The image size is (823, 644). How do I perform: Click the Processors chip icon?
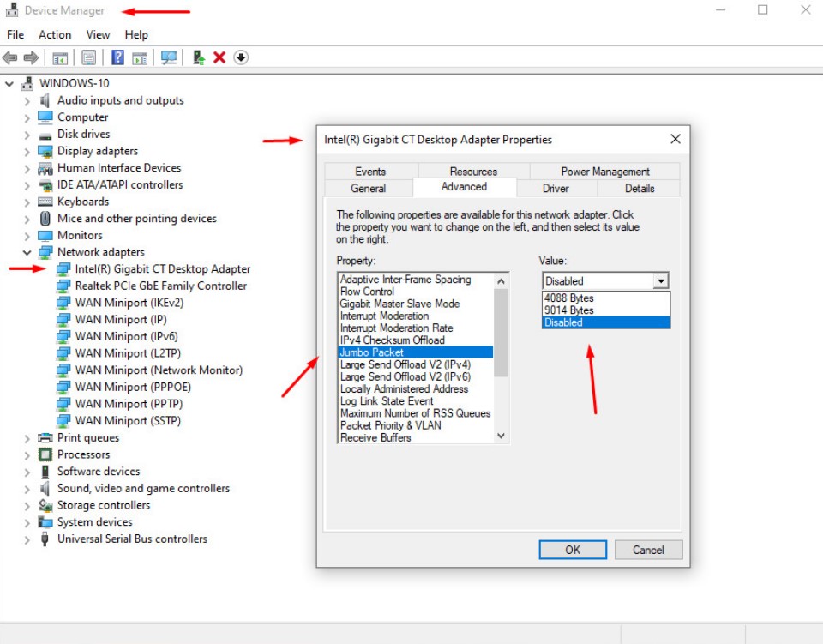coord(45,454)
